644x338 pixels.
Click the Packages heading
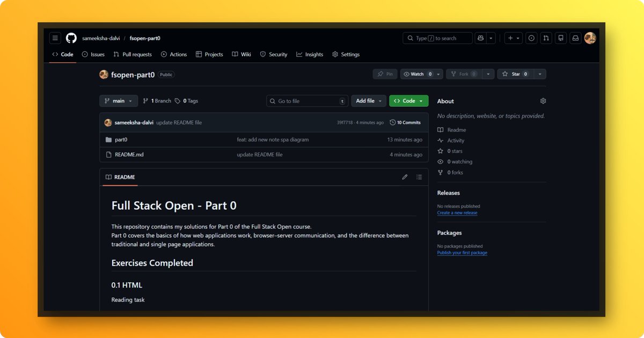pyautogui.click(x=450, y=233)
